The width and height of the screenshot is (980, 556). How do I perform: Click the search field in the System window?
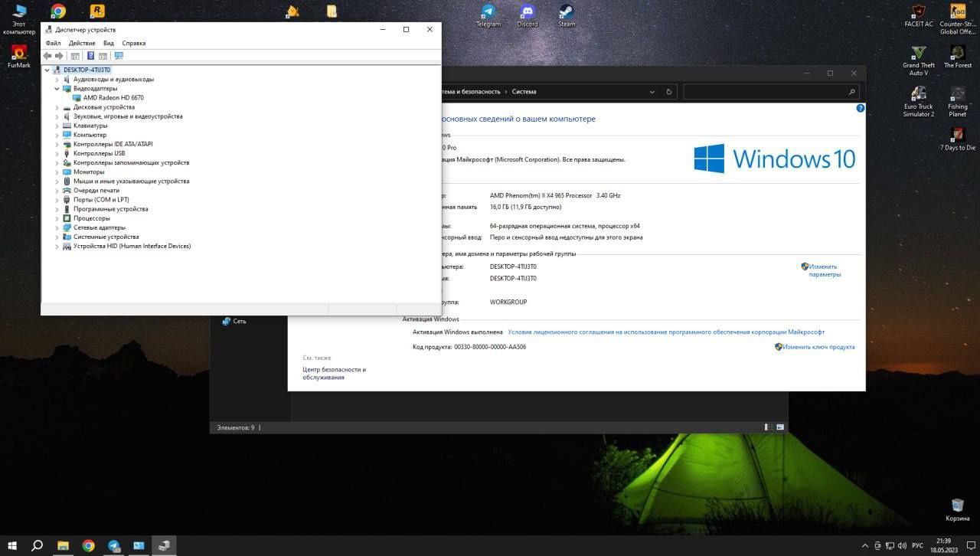point(771,92)
